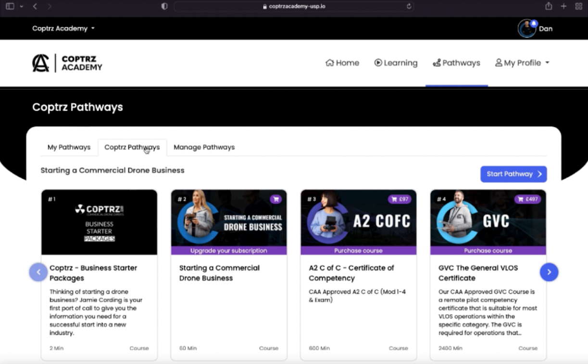Click the £497 cart badge on GVC
Screen dimensions: 588x364
point(527,199)
